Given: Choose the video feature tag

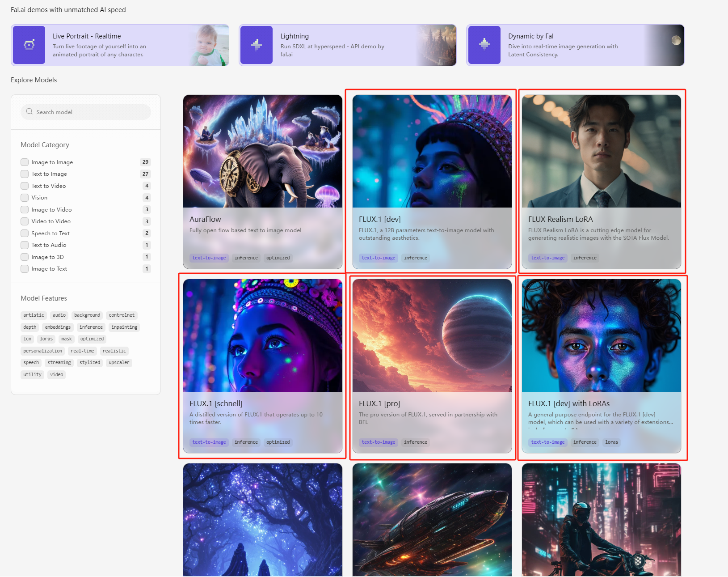Looking at the screenshot, I should [x=57, y=375].
